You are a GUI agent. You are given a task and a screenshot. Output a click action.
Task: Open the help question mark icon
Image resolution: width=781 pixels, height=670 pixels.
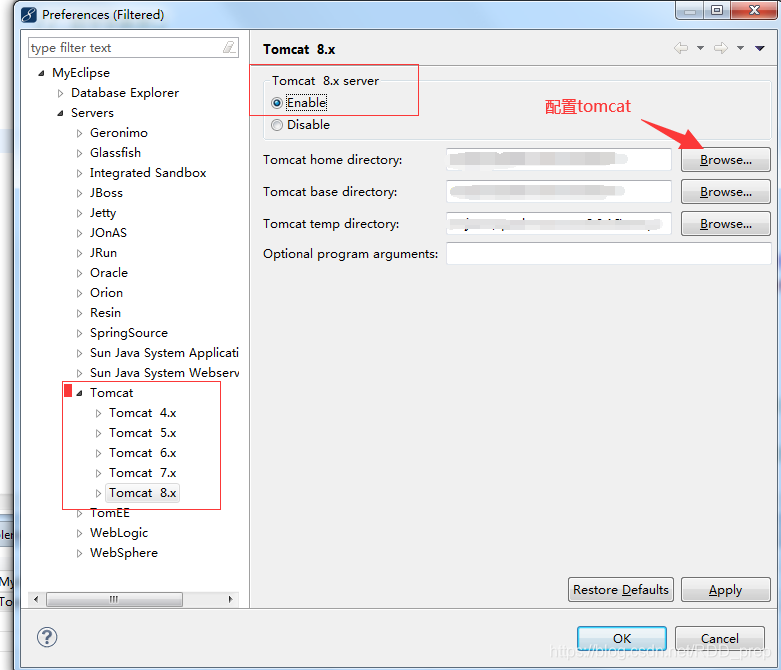click(x=47, y=637)
